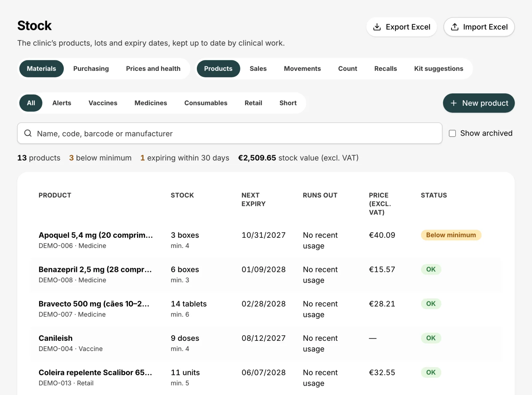Select the All filter pill
Viewport: 532px width, 395px height.
31,103
